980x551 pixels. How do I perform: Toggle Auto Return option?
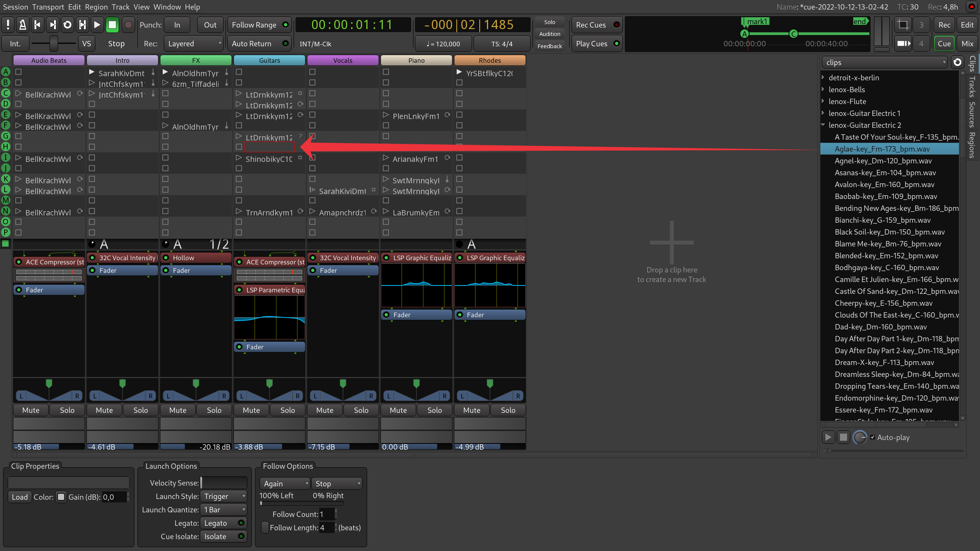(259, 44)
